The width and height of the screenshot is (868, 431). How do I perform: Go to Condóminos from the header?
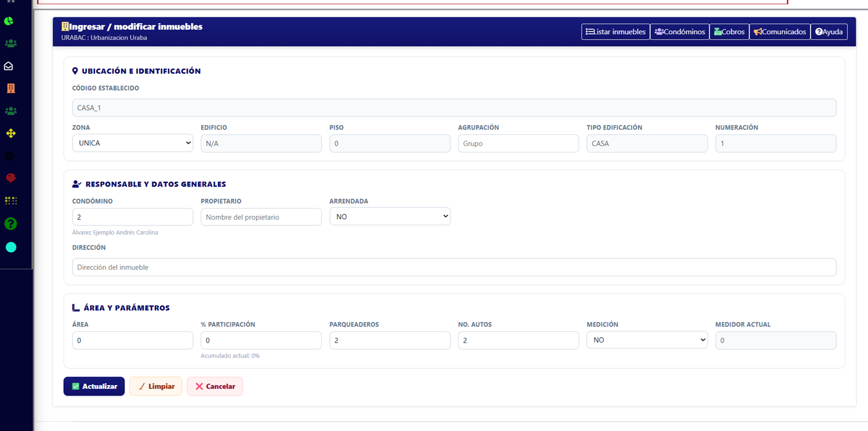(x=680, y=32)
